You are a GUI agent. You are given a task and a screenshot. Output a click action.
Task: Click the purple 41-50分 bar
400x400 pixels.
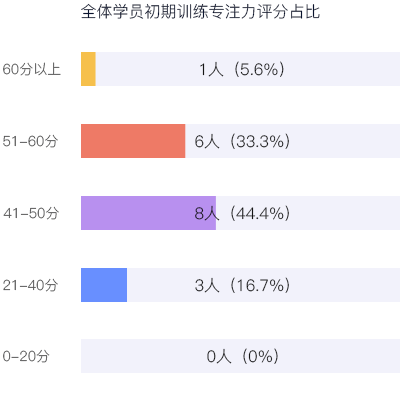pos(148,213)
